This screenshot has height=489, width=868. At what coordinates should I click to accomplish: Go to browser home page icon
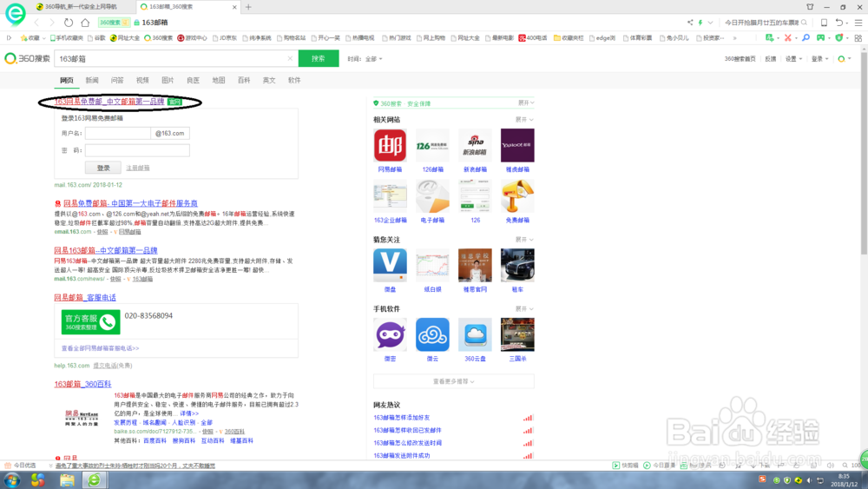[85, 23]
